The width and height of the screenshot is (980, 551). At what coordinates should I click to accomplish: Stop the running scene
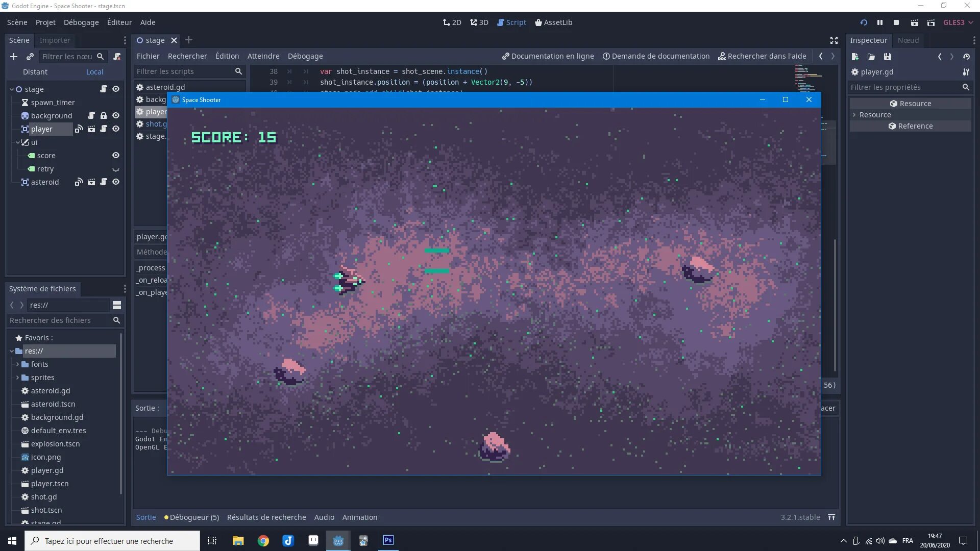pyautogui.click(x=896, y=22)
